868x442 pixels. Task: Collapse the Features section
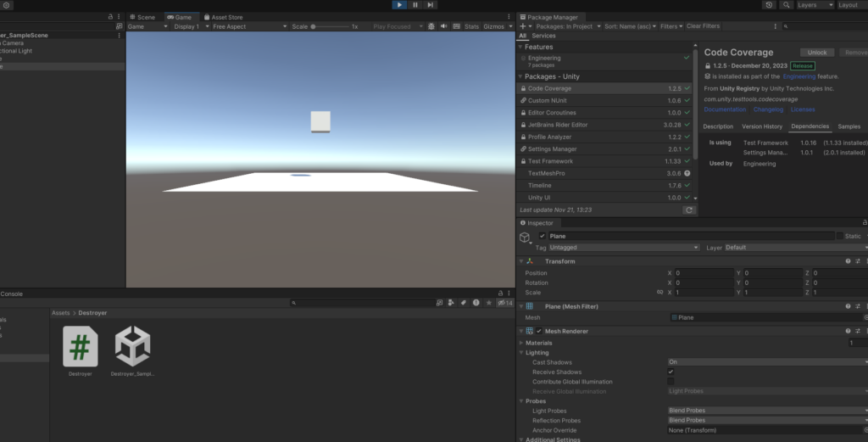(x=520, y=47)
